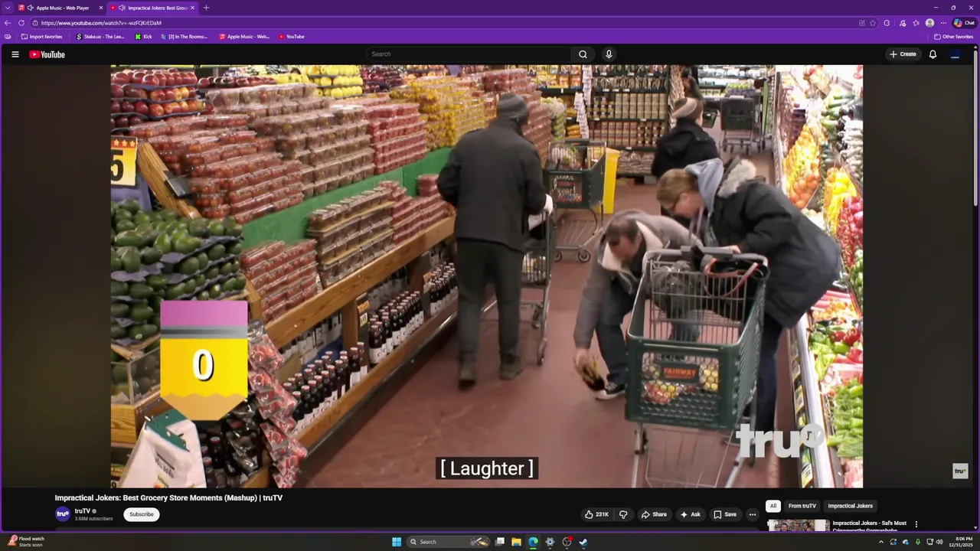980x551 pixels.
Task: Click the Windows taskbar Search box
Action: click(449, 542)
